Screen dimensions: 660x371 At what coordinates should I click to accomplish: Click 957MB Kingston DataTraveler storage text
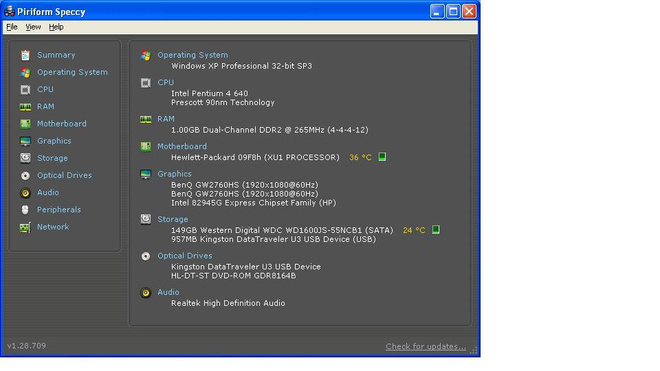(274, 239)
